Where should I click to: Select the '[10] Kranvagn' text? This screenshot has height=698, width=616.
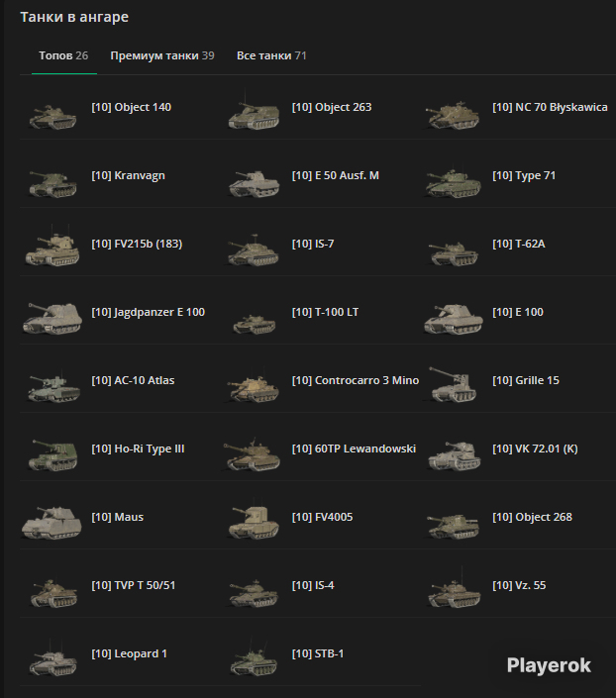pos(129,176)
